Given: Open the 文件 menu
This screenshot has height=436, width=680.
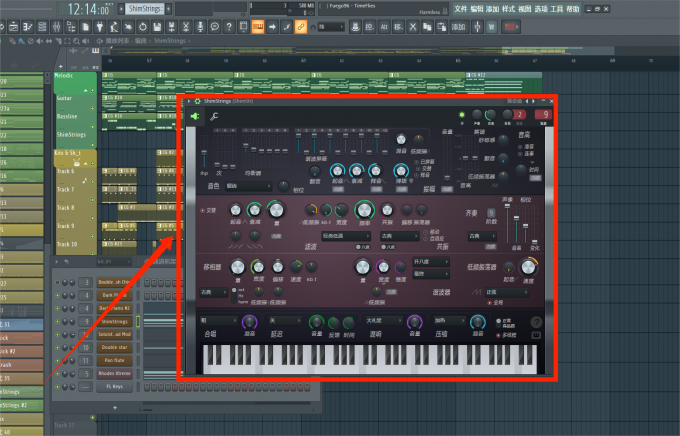Looking at the screenshot, I should [x=460, y=9].
